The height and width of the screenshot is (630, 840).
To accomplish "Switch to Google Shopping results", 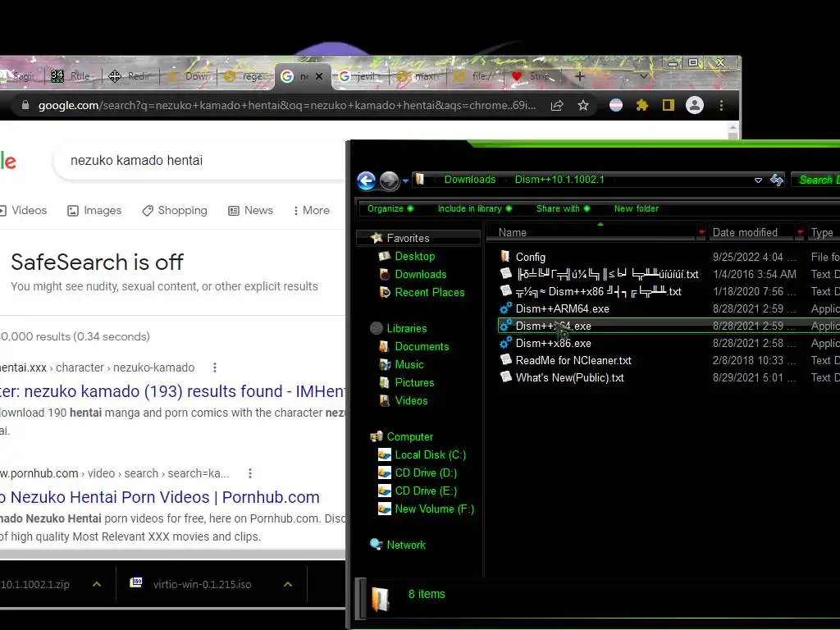I will (x=175, y=211).
